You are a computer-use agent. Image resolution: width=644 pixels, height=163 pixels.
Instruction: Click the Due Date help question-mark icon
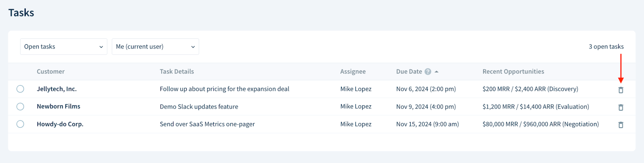click(x=428, y=71)
